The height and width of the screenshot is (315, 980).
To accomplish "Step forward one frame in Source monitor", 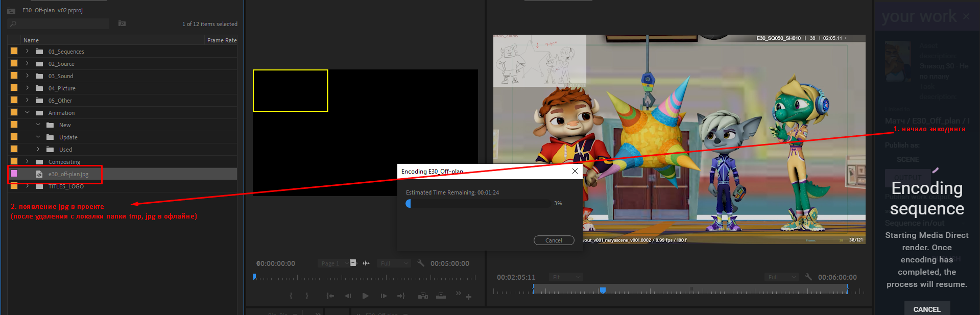I will point(384,296).
